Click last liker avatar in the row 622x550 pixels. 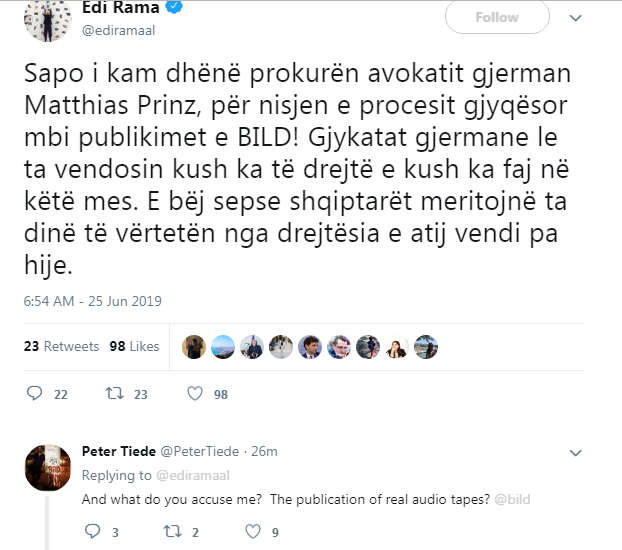pos(426,346)
